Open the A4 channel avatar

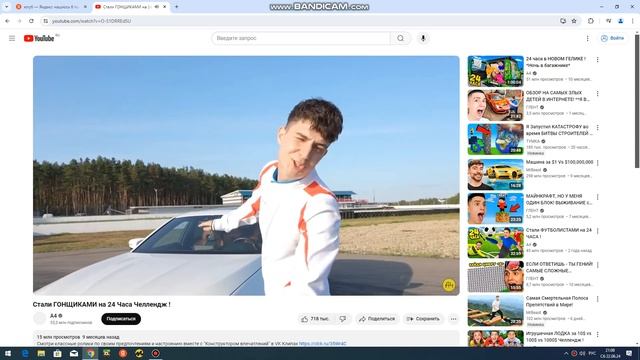(x=40, y=318)
